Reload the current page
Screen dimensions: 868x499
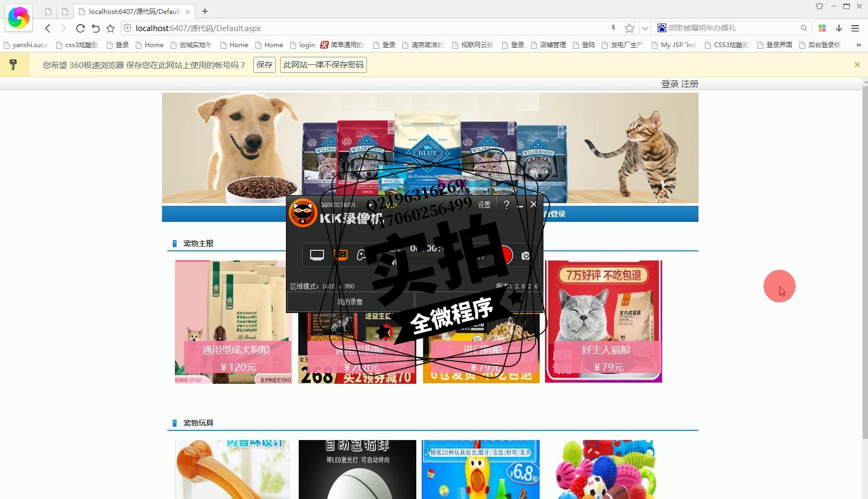80,28
